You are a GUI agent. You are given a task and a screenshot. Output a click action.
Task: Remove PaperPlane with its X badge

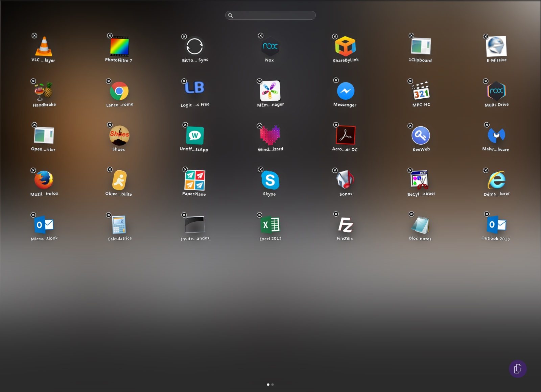(185, 169)
